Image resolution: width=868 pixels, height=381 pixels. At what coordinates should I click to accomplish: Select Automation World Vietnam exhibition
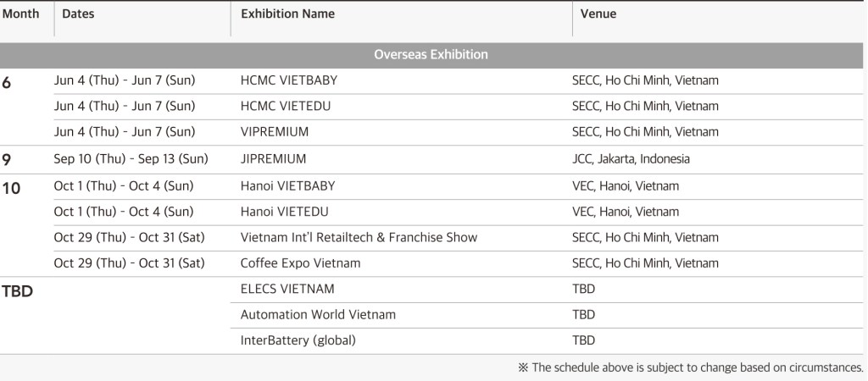coord(318,314)
